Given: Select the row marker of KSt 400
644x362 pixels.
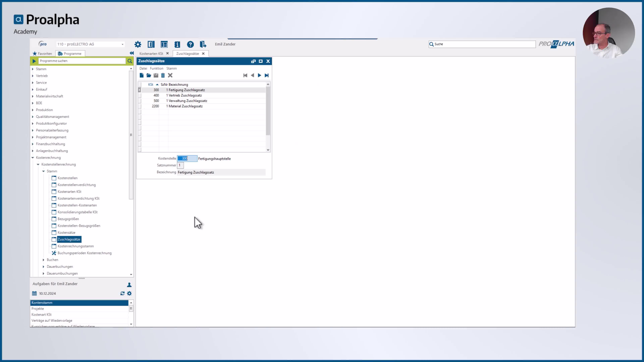Looking at the screenshot, I should click(x=140, y=95).
